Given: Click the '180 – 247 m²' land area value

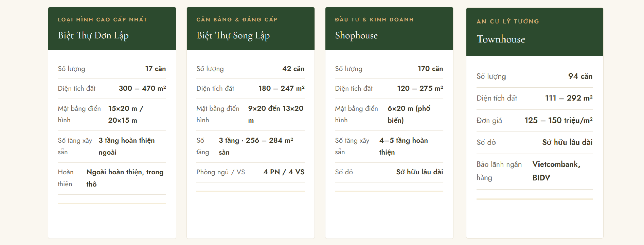Looking at the screenshot, I should tap(281, 88).
